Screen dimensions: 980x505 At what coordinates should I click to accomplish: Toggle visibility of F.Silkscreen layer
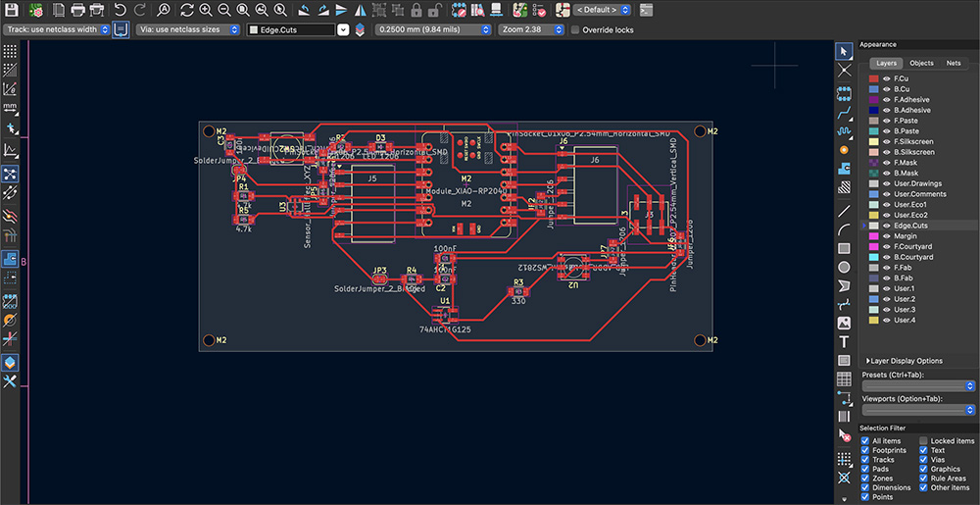[886, 142]
